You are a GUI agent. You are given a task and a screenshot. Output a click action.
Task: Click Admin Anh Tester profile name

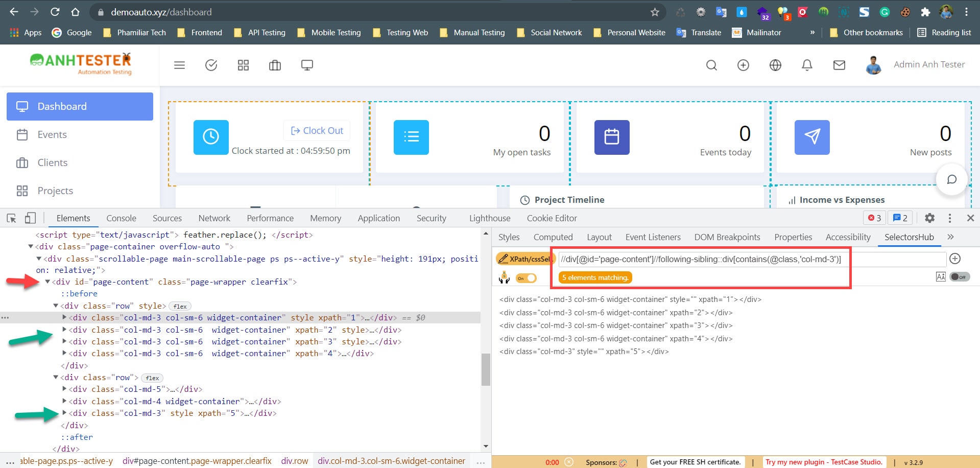(x=929, y=64)
